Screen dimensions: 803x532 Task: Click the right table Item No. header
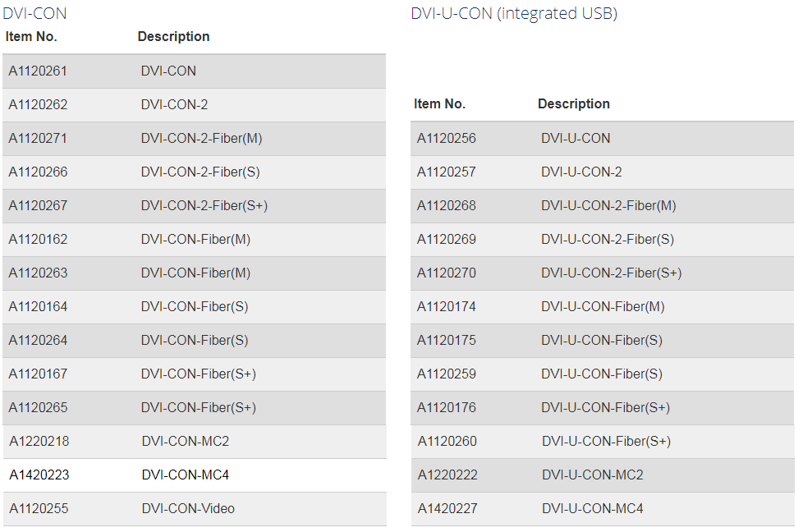pyautogui.click(x=439, y=103)
